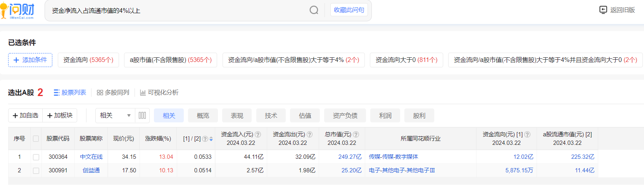The height and width of the screenshot is (189, 644).
Task: Select the 相关 category tab
Action: [169, 115]
